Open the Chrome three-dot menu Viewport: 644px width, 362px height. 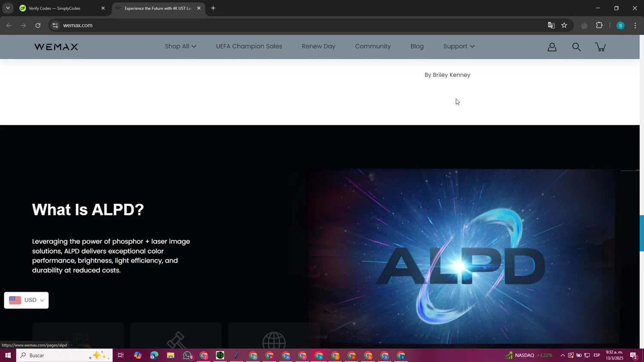point(635,25)
